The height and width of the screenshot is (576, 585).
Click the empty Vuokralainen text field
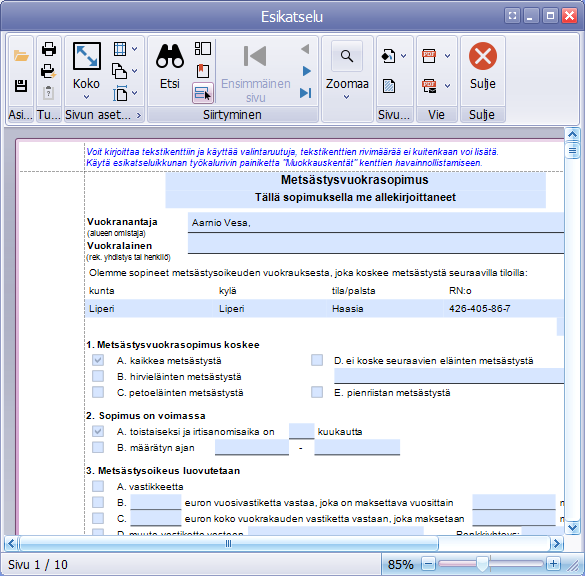[x=376, y=244]
